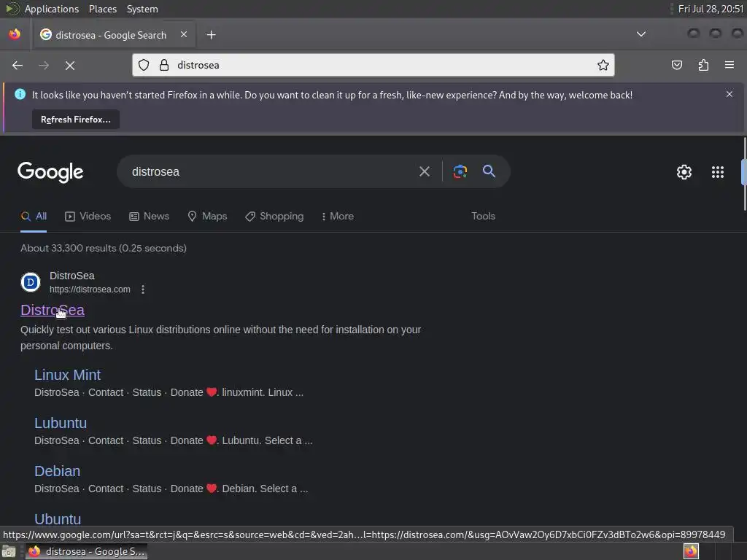Image resolution: width=747 pixels, height=560 pixels.
Task: List all tabs dropdown arrow
Action: [641, 34]
